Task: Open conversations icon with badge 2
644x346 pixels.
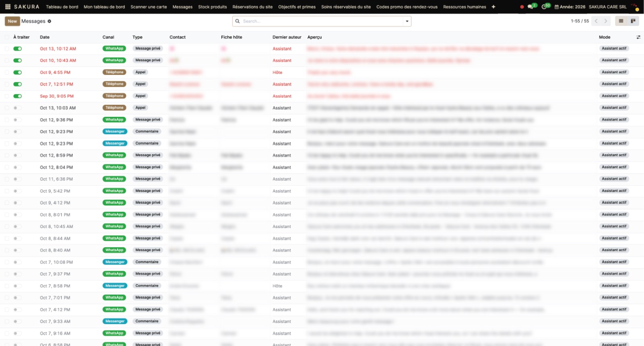Action: click(531, 6)
